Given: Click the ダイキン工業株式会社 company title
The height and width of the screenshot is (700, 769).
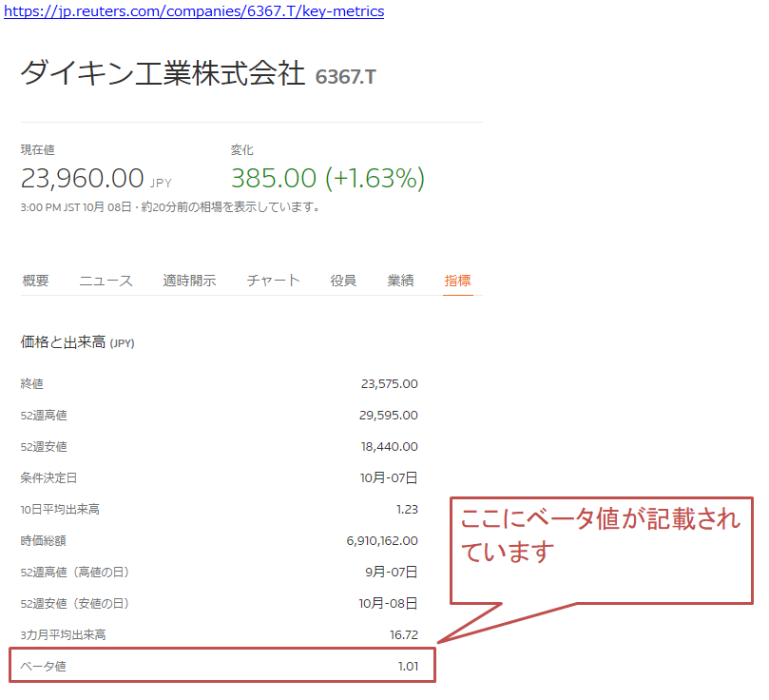Looking at the screenshot, I should [163, 73].
